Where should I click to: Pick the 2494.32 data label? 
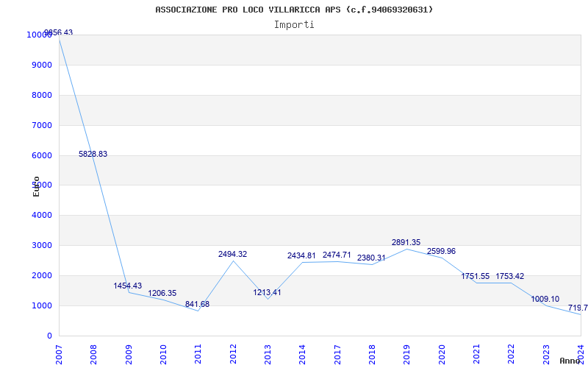coord(232,254)
